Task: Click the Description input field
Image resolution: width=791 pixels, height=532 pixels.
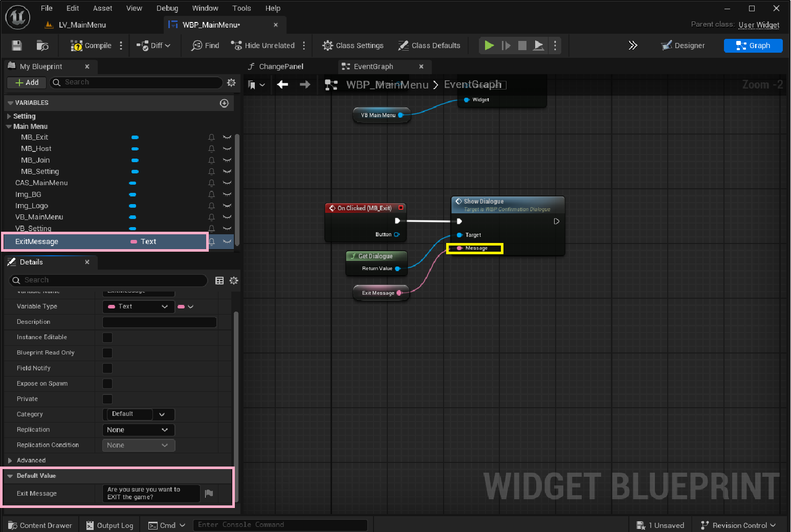Action: click(x=160, y=322)
